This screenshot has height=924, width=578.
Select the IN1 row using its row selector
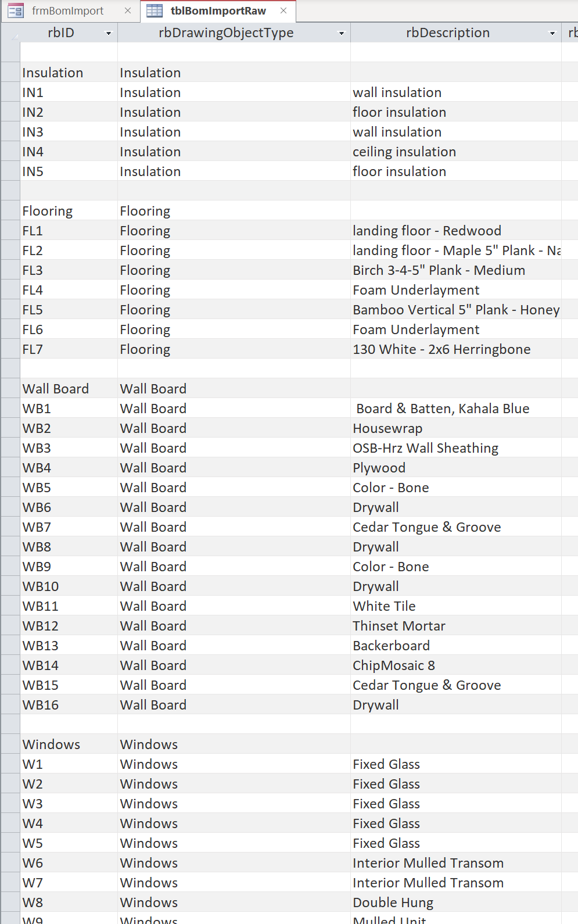[10, 92]
